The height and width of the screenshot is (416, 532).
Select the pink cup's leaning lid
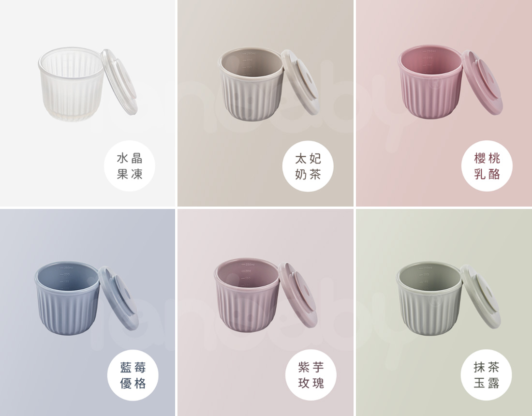[482, 83]
